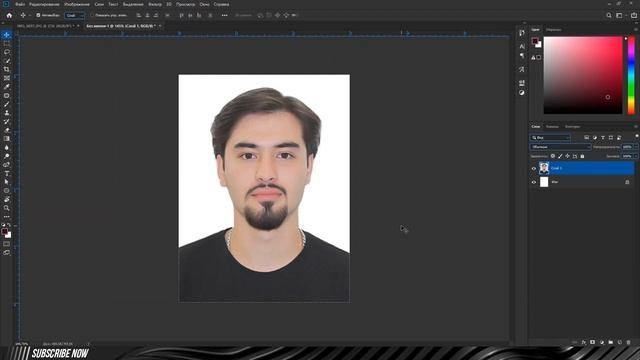This screenshot has width=640, height=360.
Task: Toggle Quick Mask mode icon
Action: (7, 244)
